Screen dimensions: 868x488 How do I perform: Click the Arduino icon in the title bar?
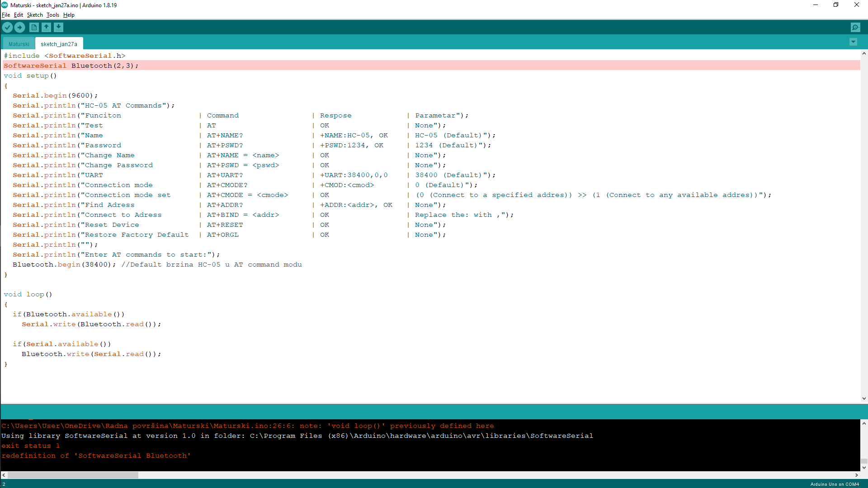[x=5, y=5]
